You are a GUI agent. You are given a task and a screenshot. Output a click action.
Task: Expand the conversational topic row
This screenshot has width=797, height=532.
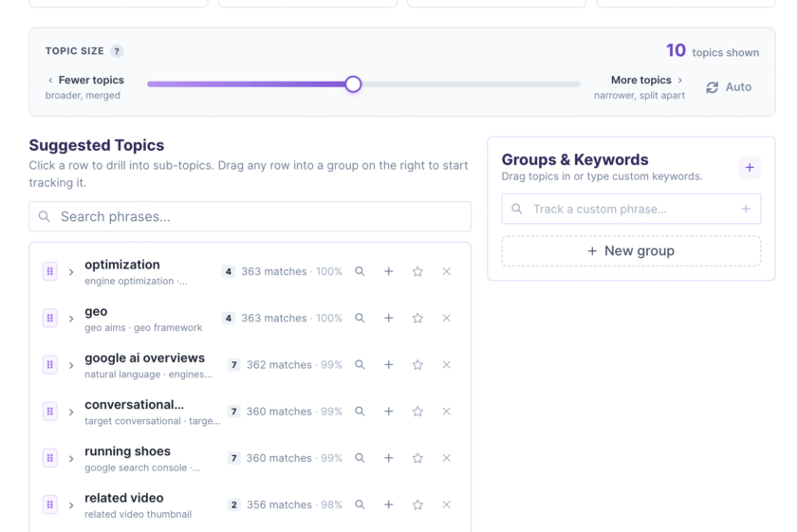tap(71, 413)
